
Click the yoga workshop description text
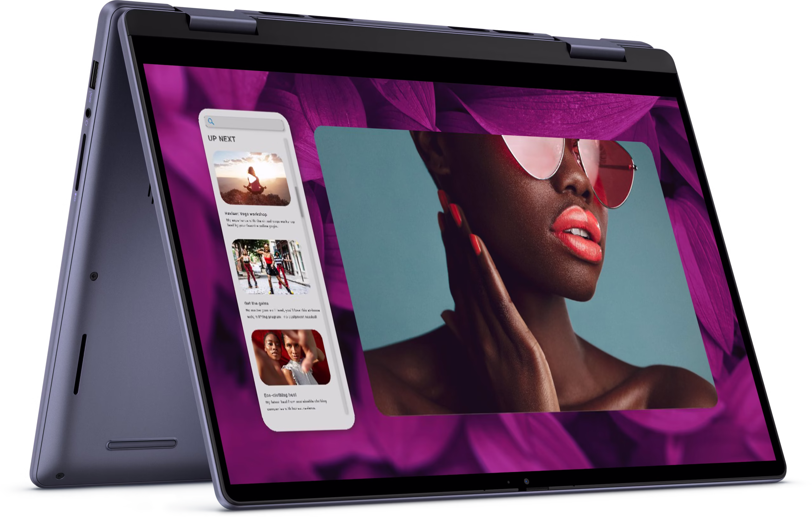pos(261,224)
